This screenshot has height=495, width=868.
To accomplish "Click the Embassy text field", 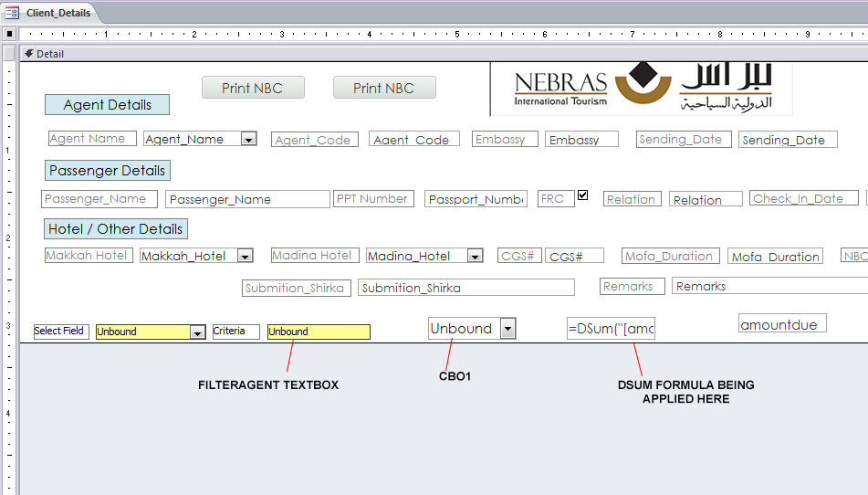I will point(581,139).
